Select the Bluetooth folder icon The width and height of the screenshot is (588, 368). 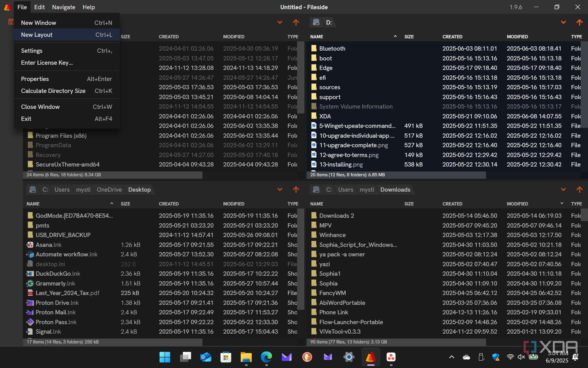tap(314, 48)
